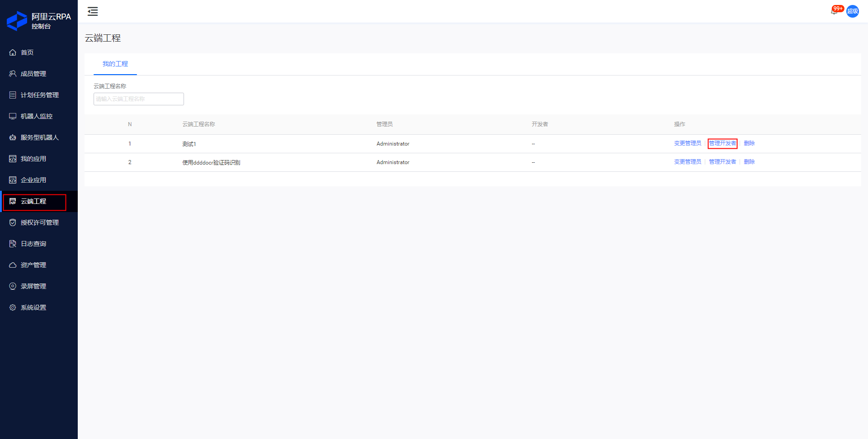
Task: Click the 录屏管理 record icon
Action: pos(13,286)
